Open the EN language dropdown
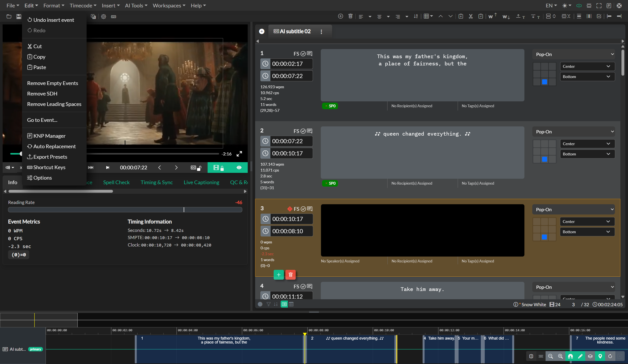The image size is (628, 364). click(x=551, y=5)
